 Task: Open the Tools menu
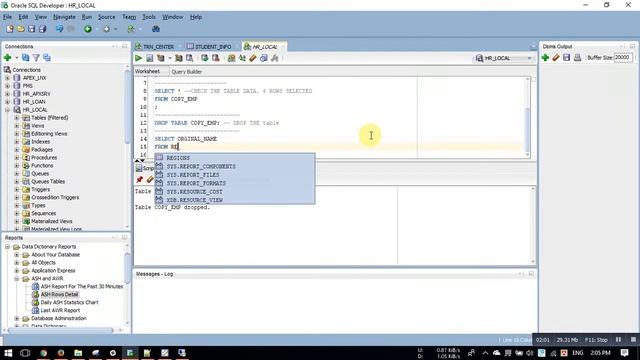click(x=149, y=17)
